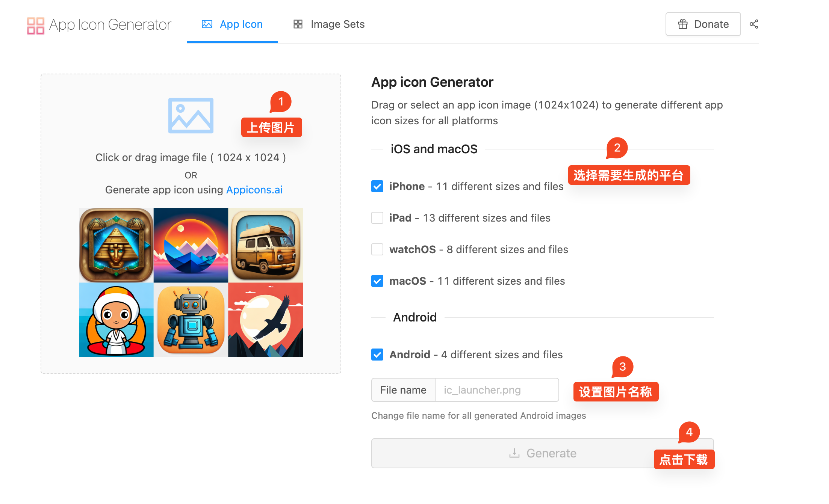Image resolution: width=829 pixels, height=504 pixels.
Task: Enable the iPad checkbox
Action: tap(377, 218)
